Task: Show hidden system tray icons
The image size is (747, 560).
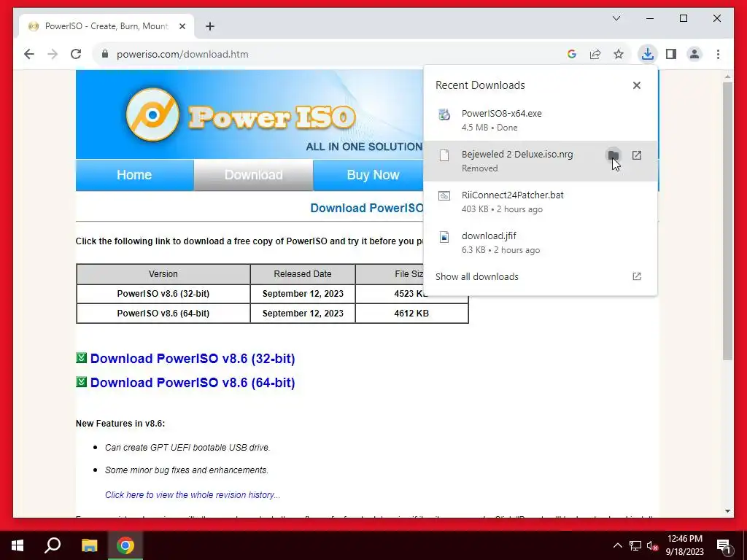Action: (617, 545)
